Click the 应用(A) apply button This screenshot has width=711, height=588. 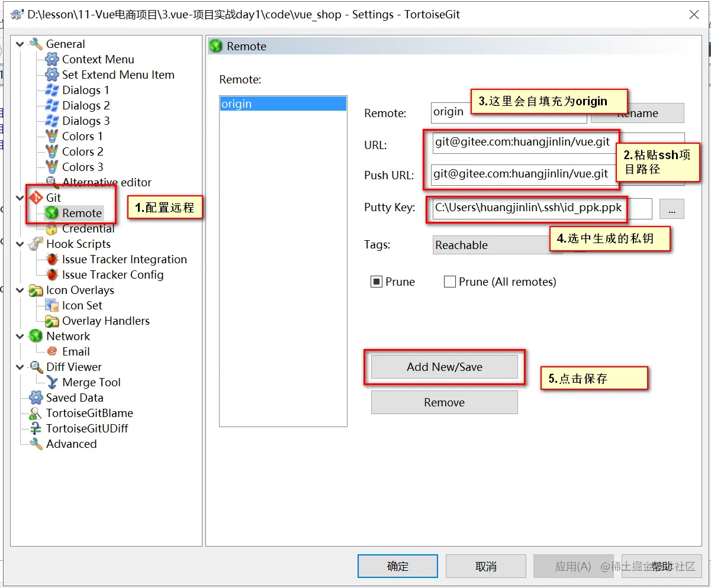[x=573, y=566]
